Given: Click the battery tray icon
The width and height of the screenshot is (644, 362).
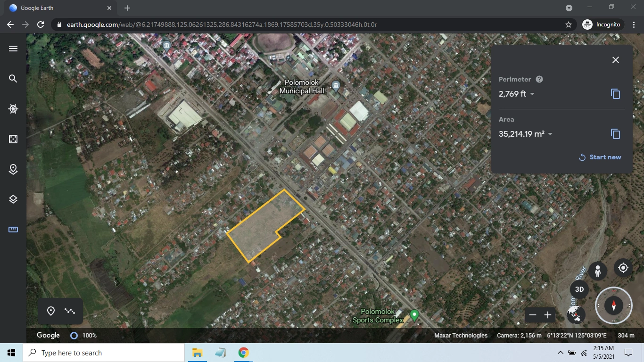Looking at the screenshot, I should click(x=572, y=353).
